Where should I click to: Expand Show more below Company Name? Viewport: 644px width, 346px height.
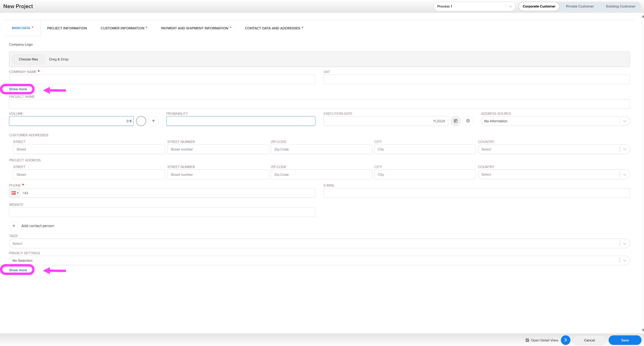coord(18,89)
